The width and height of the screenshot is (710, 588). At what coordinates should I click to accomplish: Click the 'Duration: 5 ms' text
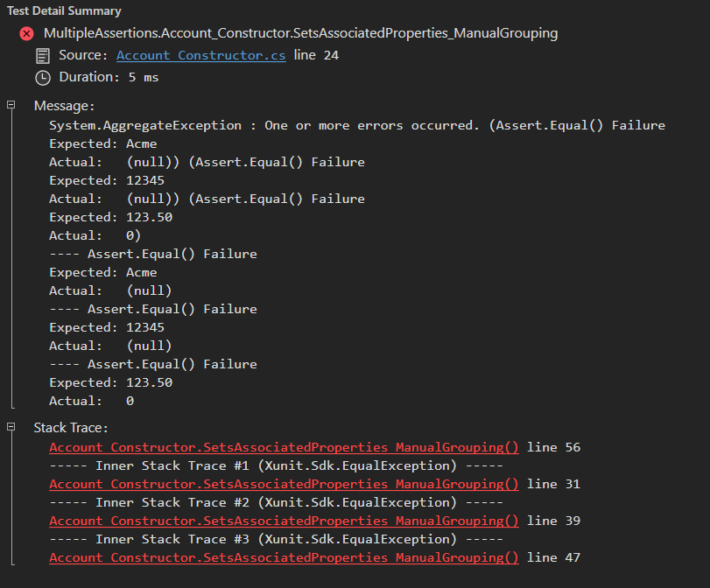click(109, 77)
